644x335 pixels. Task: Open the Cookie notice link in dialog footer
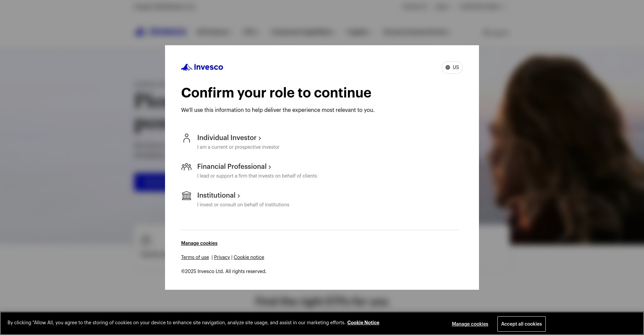click(x=249, y=257)
